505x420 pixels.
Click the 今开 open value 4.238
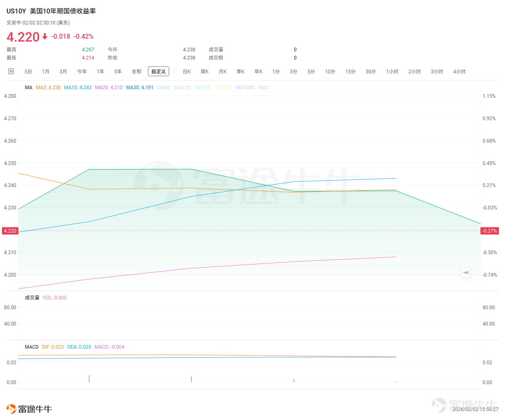[189, 50]
